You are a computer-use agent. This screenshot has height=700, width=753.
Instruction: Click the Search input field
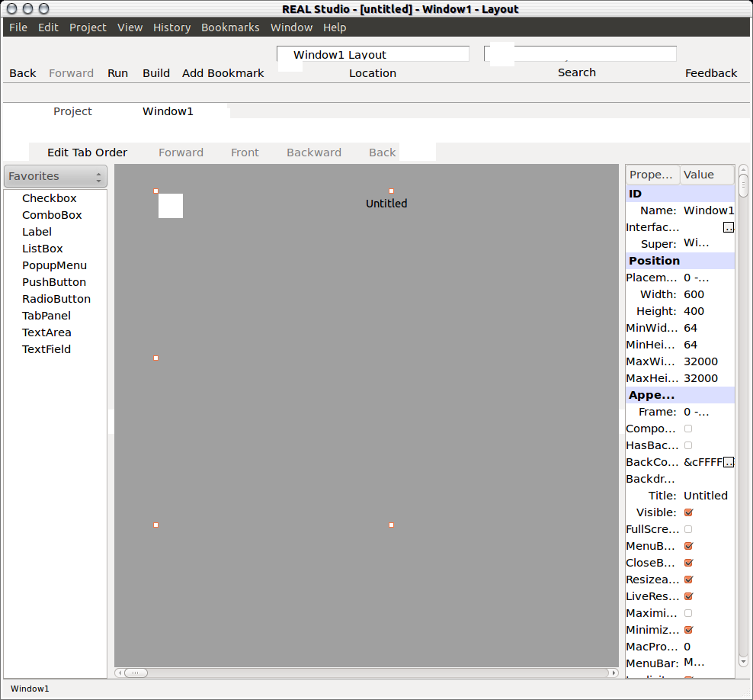[580, 54]
